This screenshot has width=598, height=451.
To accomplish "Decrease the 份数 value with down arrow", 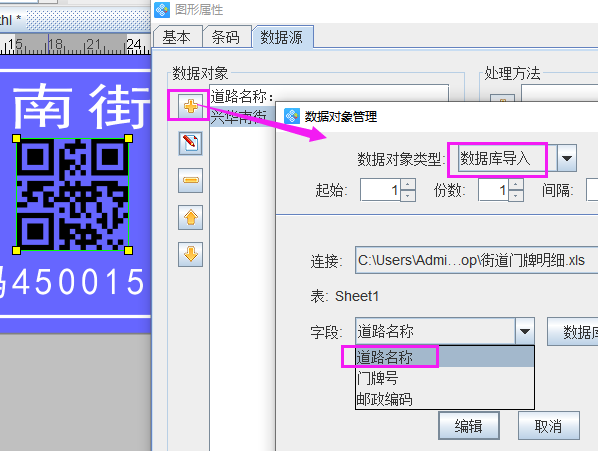I will [515, 196].
